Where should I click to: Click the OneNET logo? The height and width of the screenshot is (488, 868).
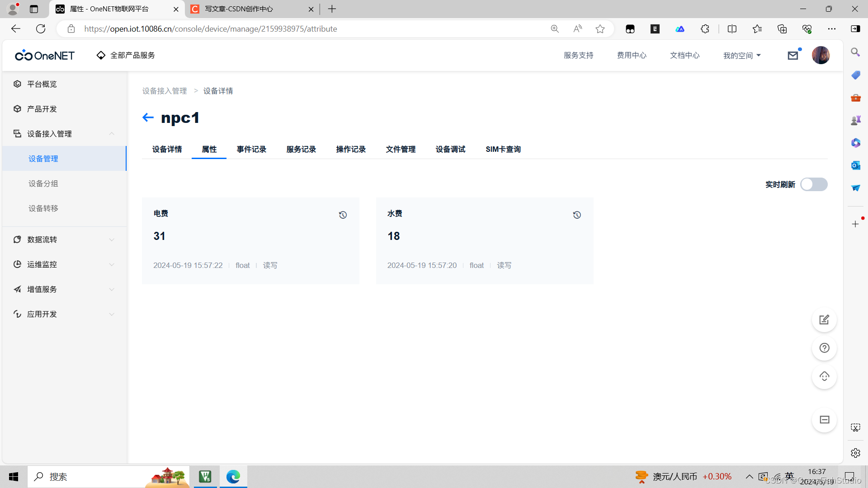[x=45, y=56]
